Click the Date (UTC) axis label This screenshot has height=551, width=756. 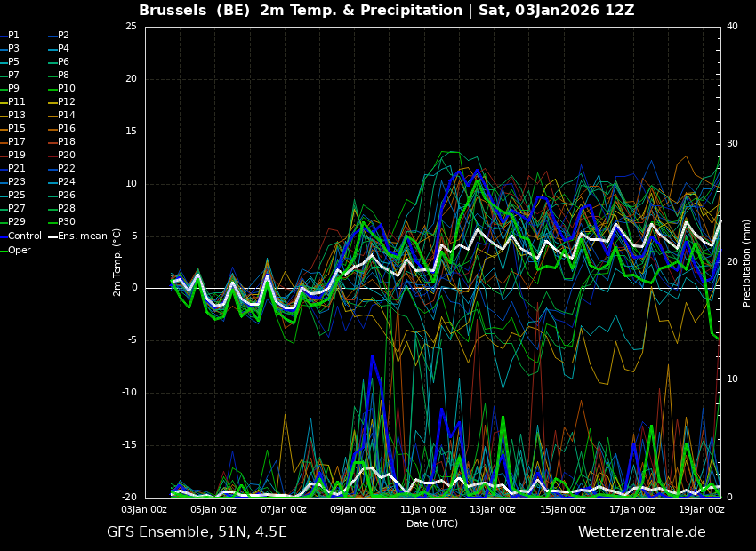pos(432,523)
